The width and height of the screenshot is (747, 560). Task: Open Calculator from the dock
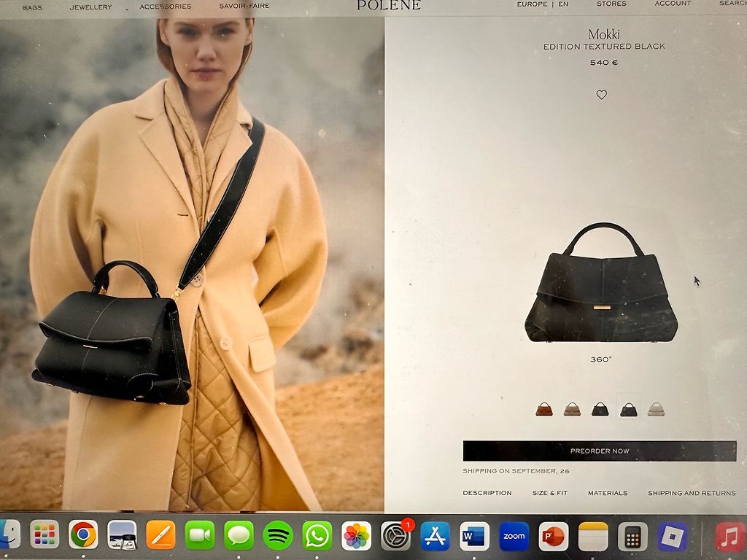[632, 537]
